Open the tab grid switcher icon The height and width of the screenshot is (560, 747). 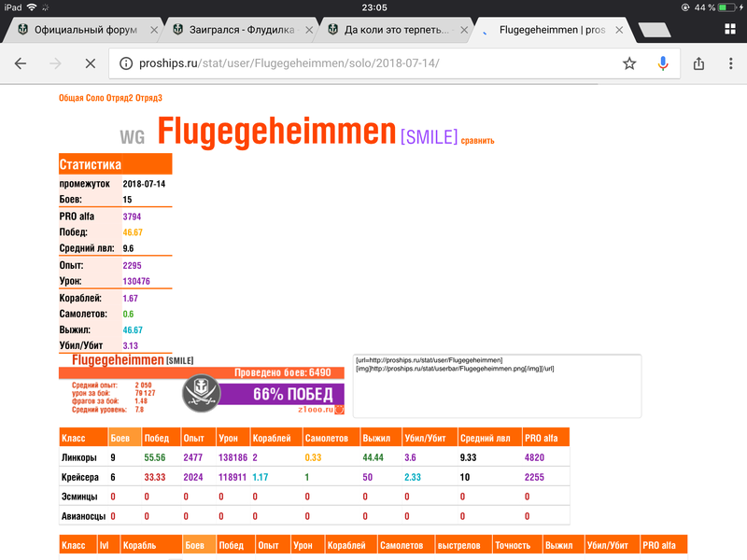[730, 29]
